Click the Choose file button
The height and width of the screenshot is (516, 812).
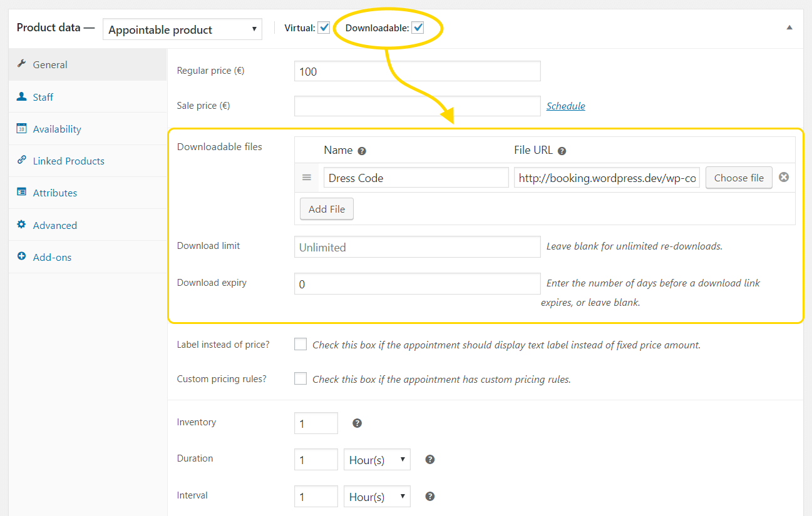pyautogui.click(x=739, y=178)
